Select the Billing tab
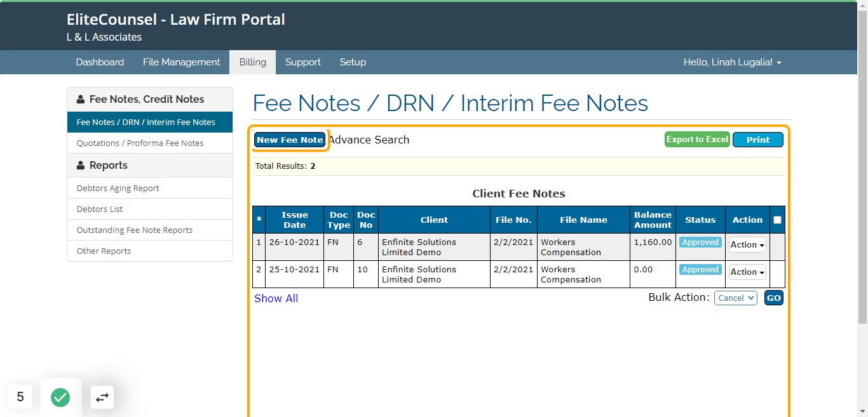This screenshot has width=868, height=417. [x=252, y=62]
